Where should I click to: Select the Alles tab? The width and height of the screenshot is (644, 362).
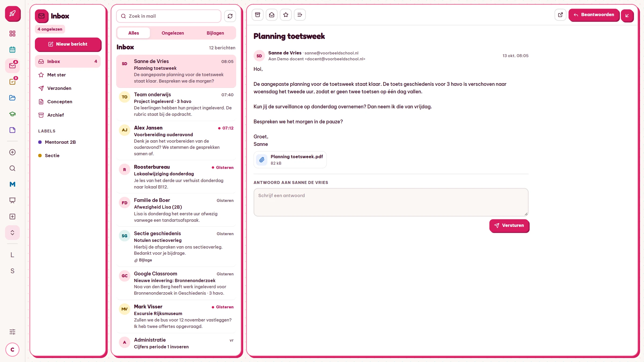[134, 33]
